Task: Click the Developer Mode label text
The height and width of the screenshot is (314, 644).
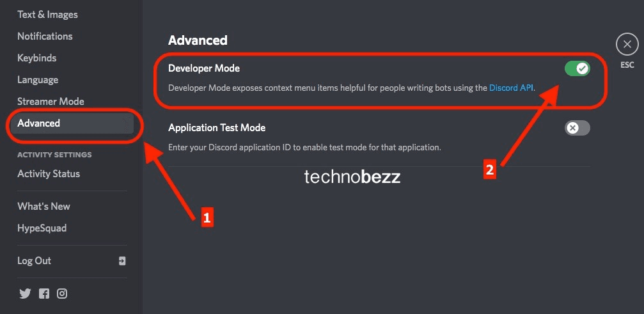Action: [x=204, y=68]
